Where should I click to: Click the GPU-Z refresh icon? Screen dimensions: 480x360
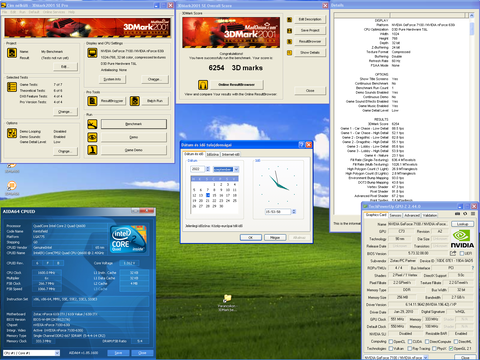click(x=465, y=214)
